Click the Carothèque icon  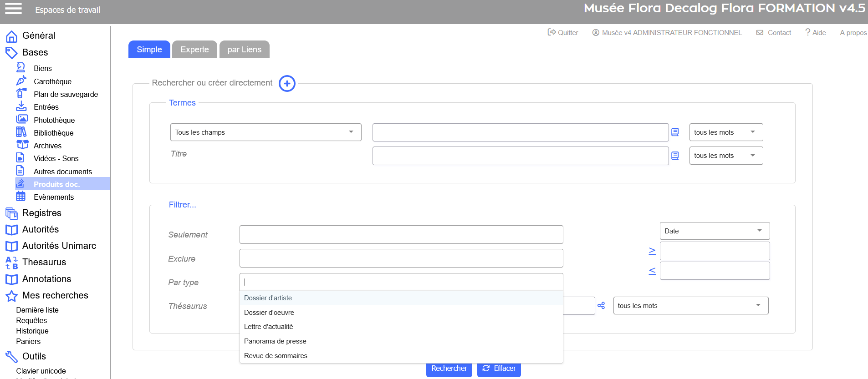[x=21, y=81]
